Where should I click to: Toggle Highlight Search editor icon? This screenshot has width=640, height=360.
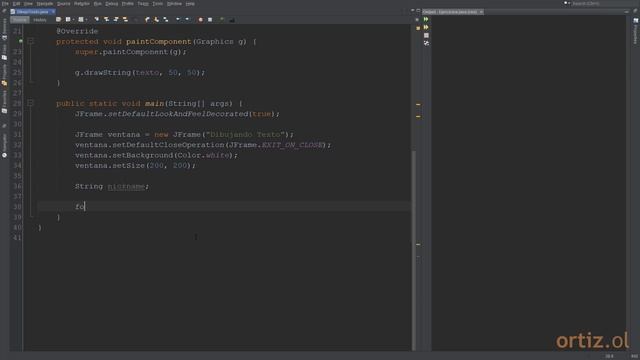125,19
